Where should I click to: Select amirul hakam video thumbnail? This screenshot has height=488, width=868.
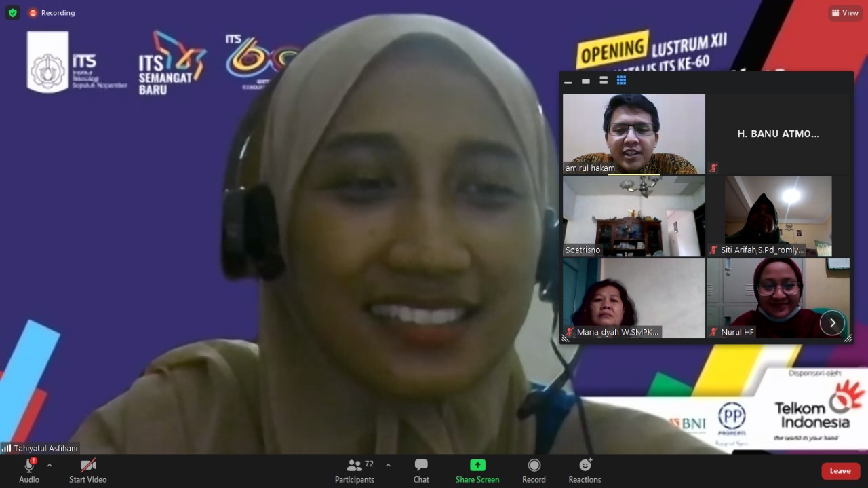pos(634,134)
